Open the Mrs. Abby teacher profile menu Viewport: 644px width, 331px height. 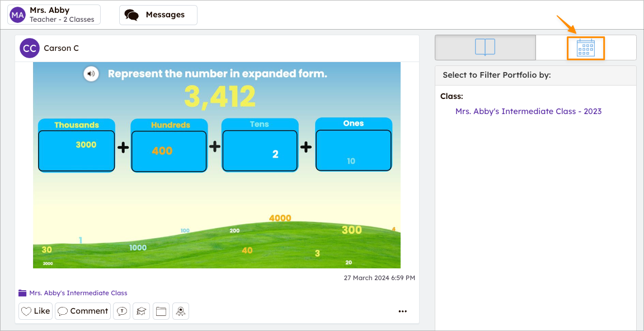(54, 15)
